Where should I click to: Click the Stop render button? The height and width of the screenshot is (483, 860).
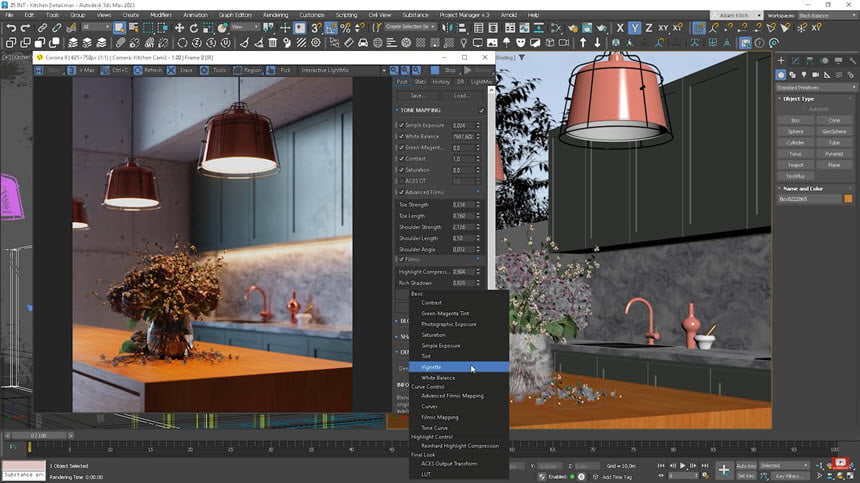444,70
